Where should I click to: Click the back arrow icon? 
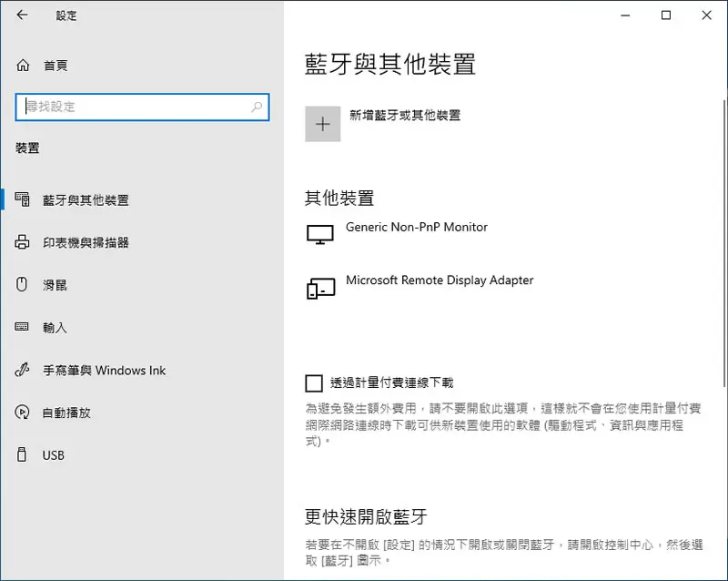[x=22, y=15]
